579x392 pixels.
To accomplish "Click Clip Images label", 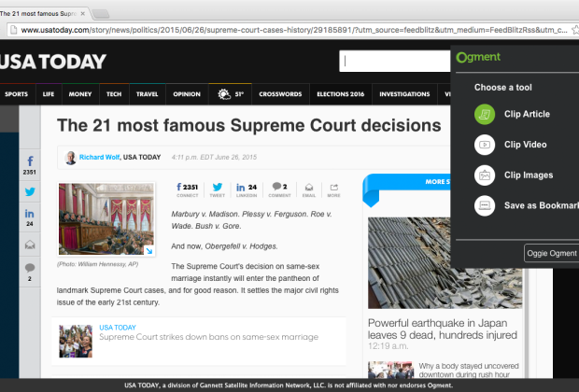I will (529, 175).
